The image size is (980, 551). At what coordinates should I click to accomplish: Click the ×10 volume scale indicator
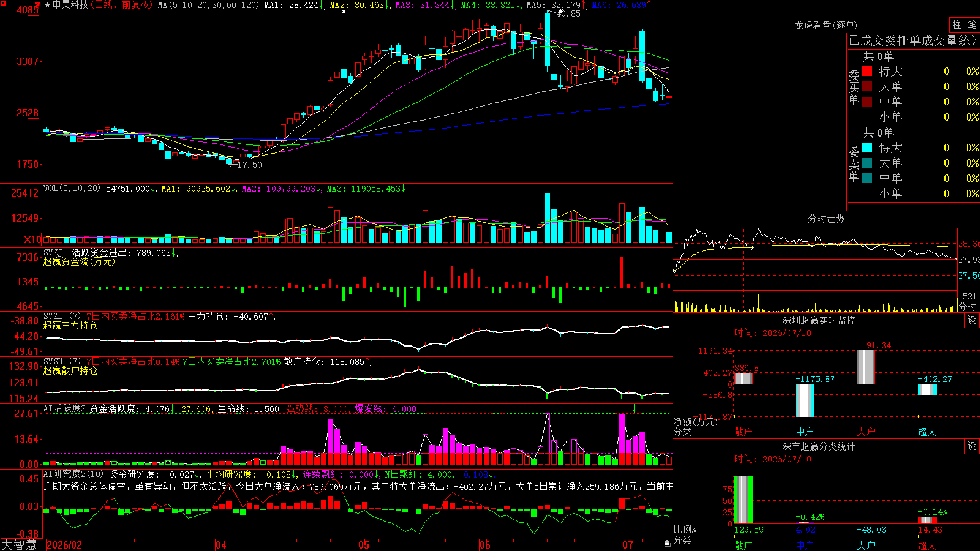point(32,239)
